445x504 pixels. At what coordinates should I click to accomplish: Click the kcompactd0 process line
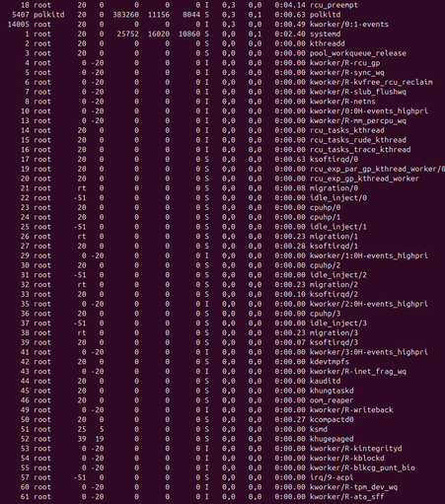(x=222, y=419)
